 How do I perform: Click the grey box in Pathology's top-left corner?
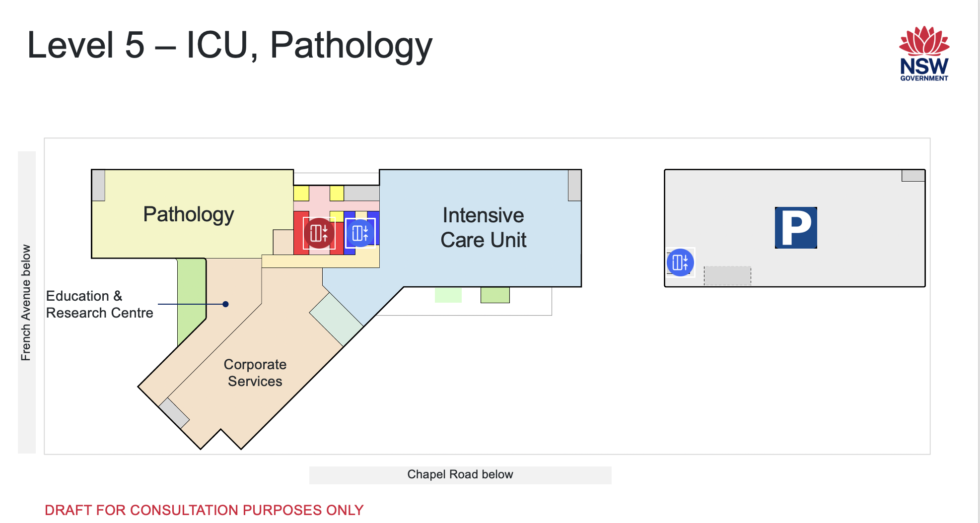(x=98, y=185)
